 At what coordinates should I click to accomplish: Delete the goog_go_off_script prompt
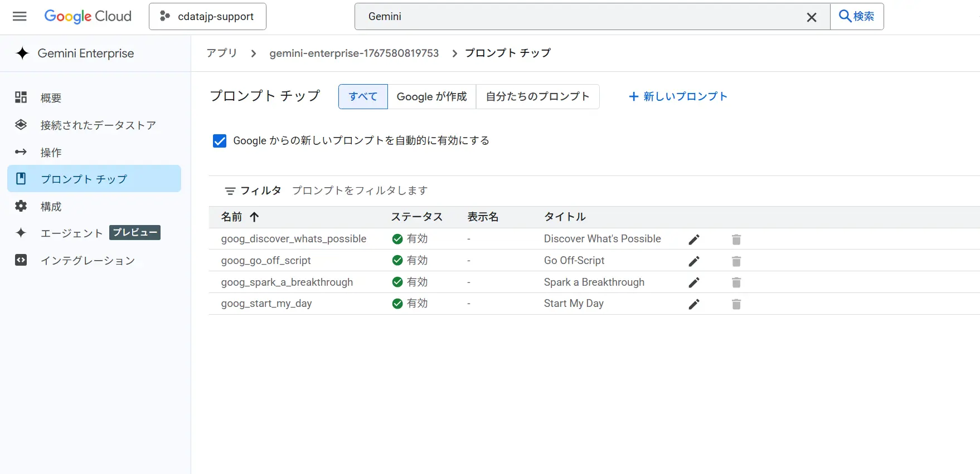tap(736, 261)
